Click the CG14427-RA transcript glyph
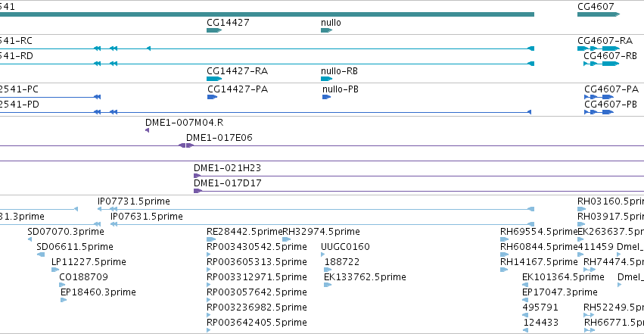This screenshot has width=644, height=334. click(214, 79)
